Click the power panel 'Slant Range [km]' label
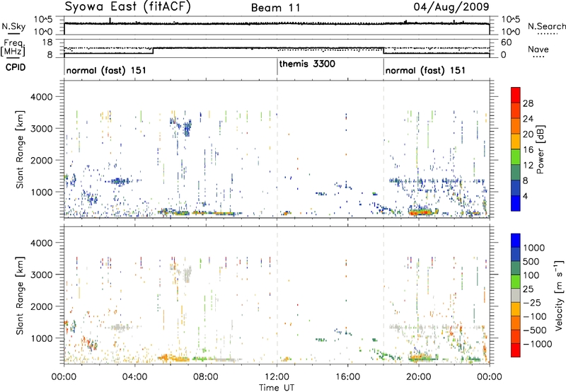Viewport: 566px width, 392px height. 20,149
